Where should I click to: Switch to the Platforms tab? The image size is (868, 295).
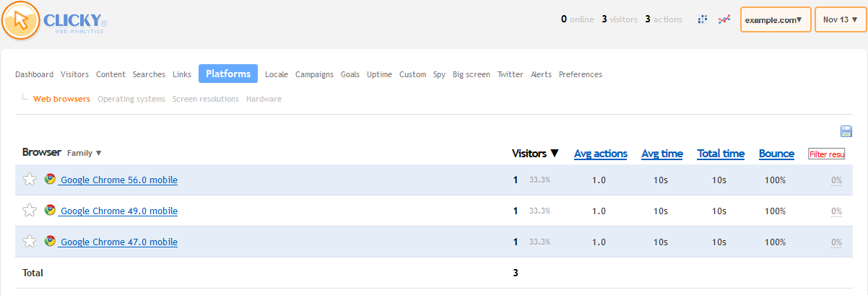click(x=228, y=74)
